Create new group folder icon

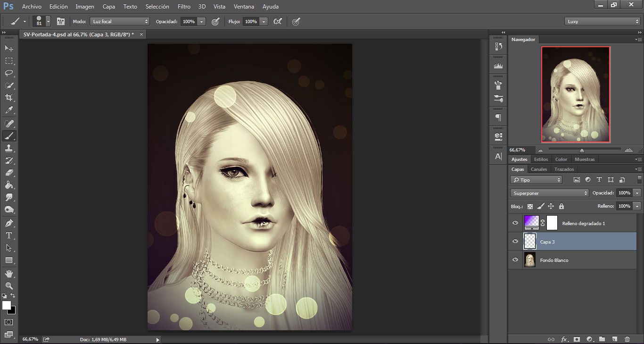click(x=602, y=339)
